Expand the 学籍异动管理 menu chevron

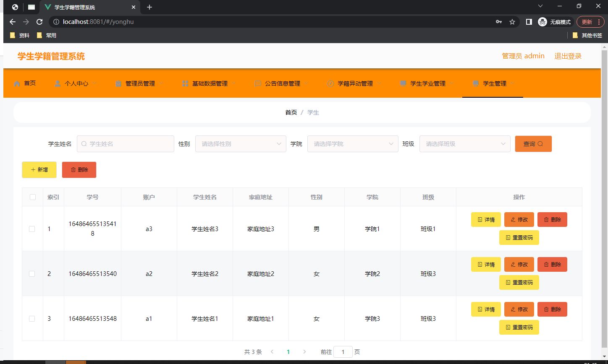coord(379,83)
